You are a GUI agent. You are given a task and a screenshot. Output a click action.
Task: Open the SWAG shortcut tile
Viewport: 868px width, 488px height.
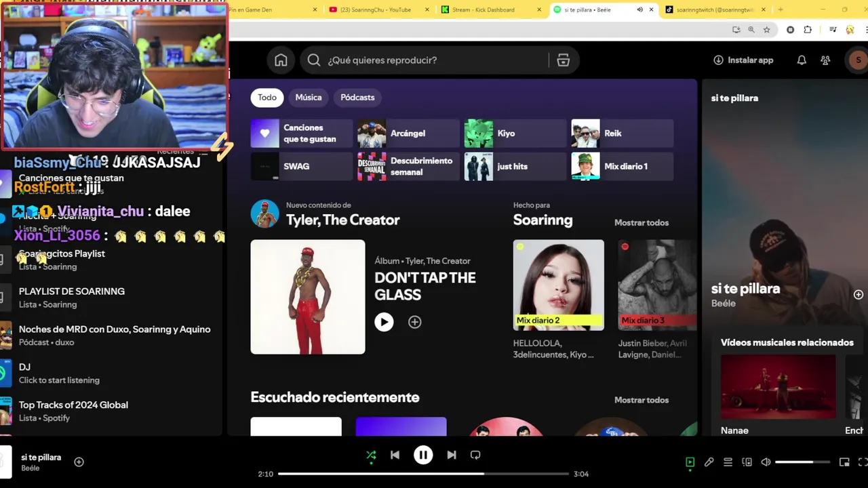coord(302,167)
